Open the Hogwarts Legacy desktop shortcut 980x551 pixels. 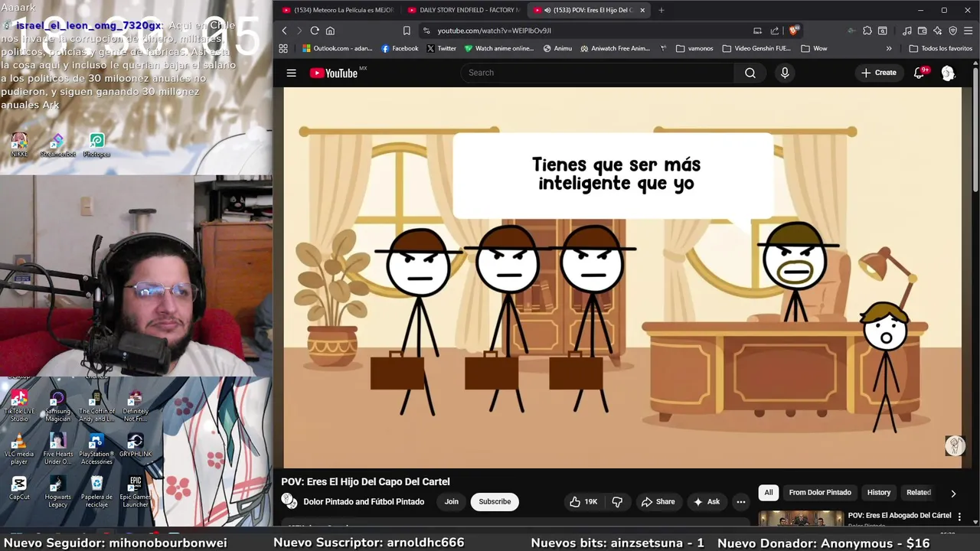coord(57,491)
